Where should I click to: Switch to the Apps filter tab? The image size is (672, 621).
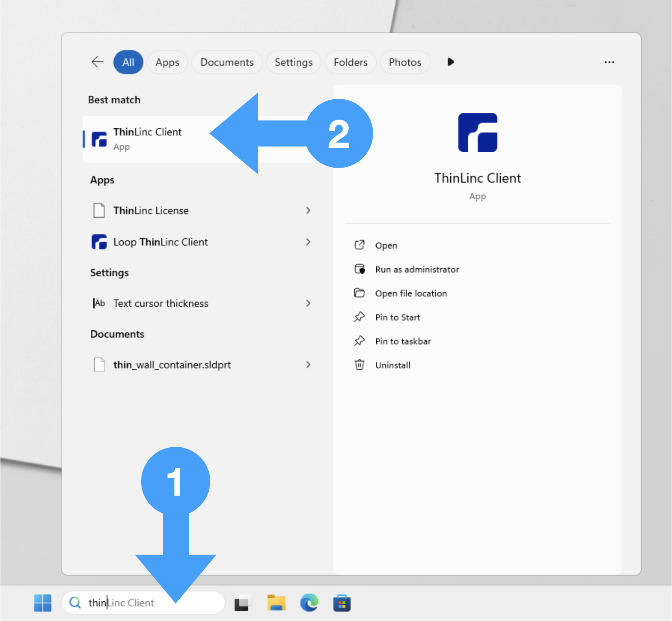[x=167, y=62]
